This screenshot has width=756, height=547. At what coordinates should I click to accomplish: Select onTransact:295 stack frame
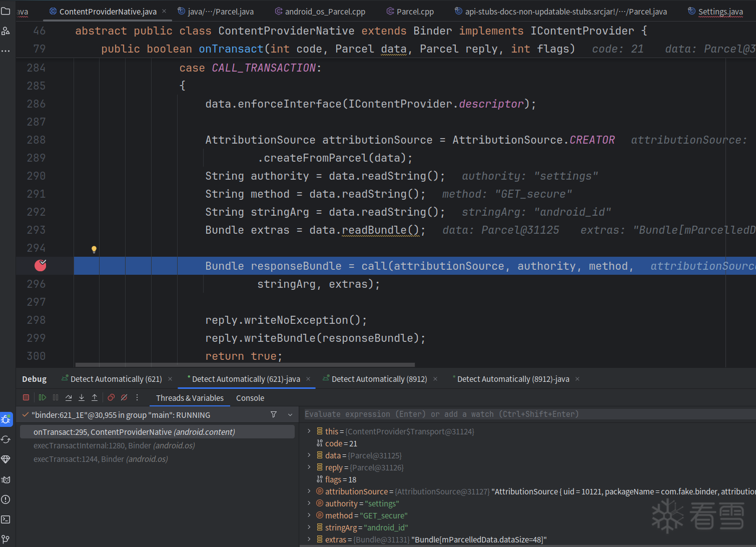pyautogui.click(x=157, y=432)
